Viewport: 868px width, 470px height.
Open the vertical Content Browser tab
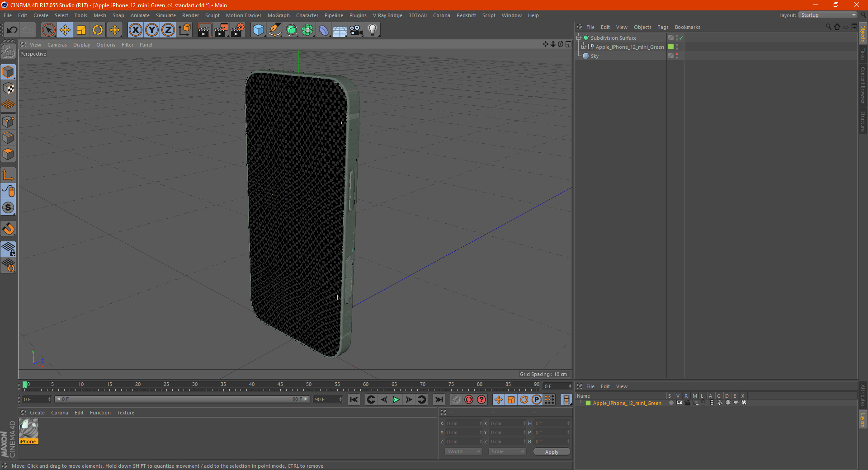click(x=863, y=85)
